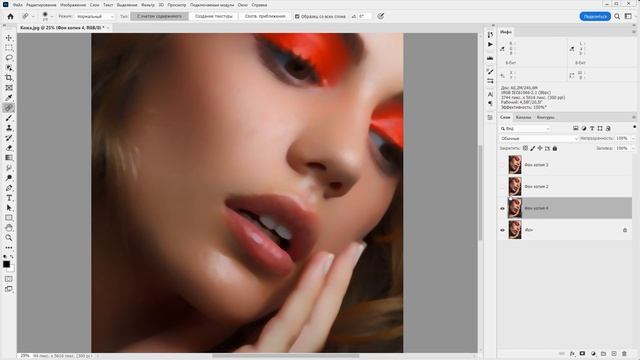Viewport: 640px width, 360px height.
Task: Toggle the adjustment layer filter
Action: [584, 129]
